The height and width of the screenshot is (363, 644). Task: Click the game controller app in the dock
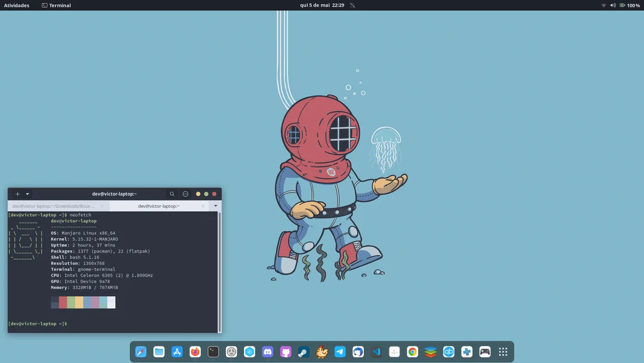pos(485,352)
